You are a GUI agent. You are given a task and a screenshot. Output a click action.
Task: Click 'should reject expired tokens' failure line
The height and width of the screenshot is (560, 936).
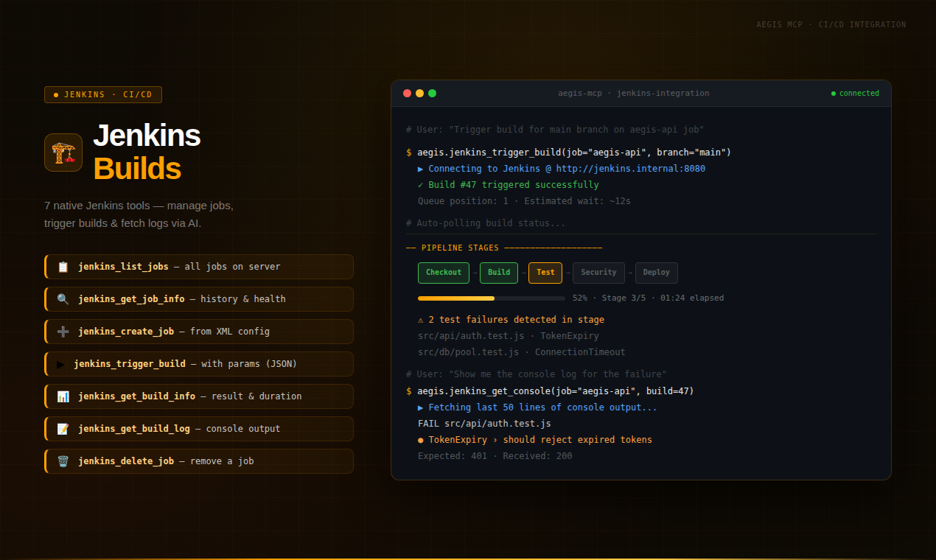pos(535,440)
